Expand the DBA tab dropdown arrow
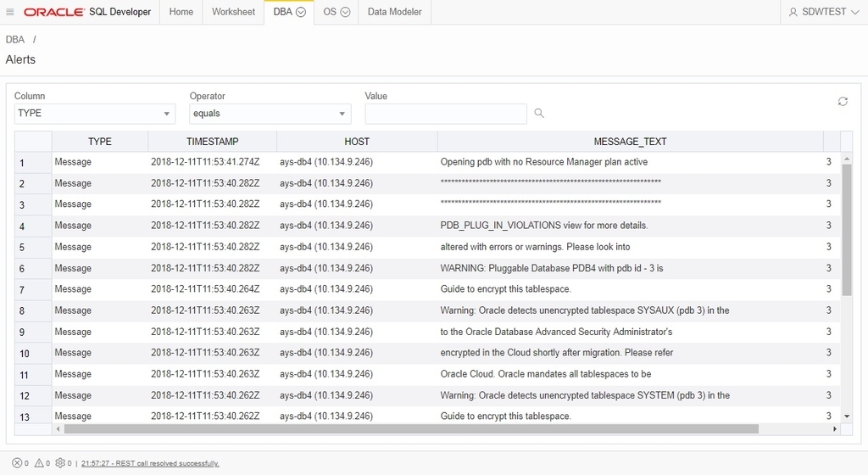Viewport: 868px width, 475px height. 301,12
